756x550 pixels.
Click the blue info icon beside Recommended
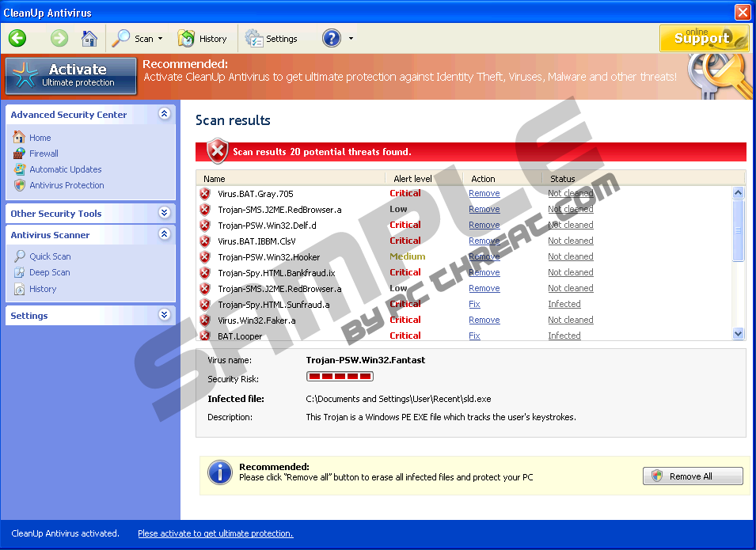tap(220, 472)
